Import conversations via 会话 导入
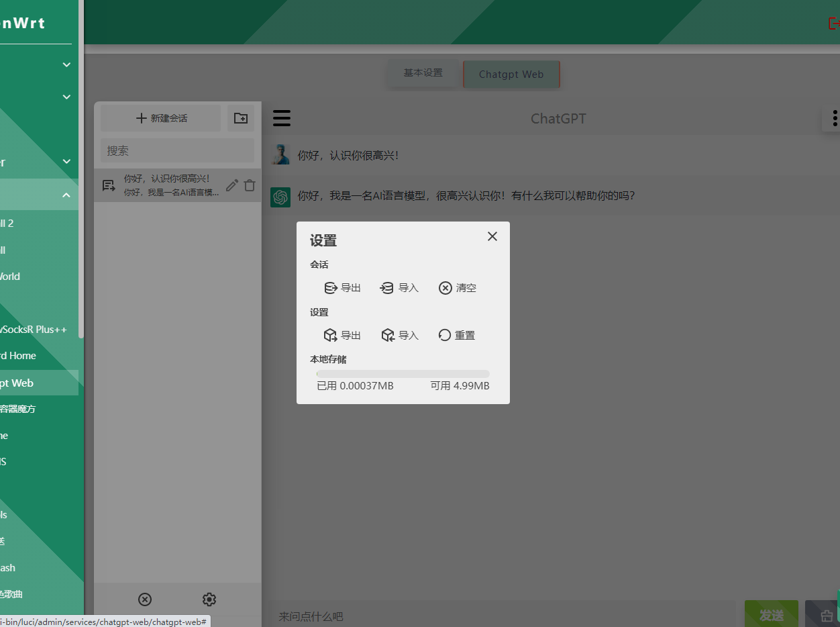The height and width of the screenshot is (627, 840). (399, 288)
